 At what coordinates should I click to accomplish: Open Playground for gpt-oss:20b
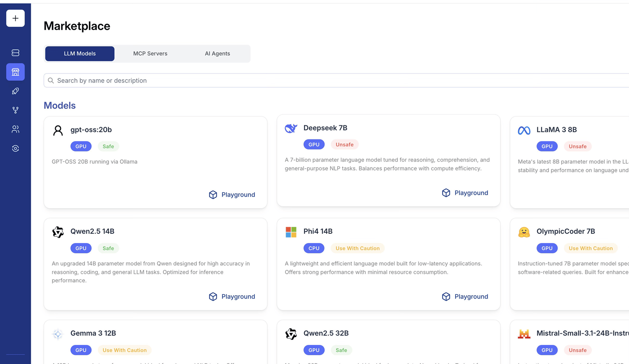[x=232, y=195]
